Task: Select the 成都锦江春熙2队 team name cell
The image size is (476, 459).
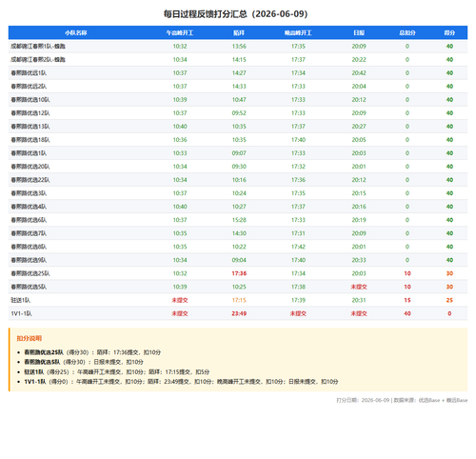Action: [38, 60]
